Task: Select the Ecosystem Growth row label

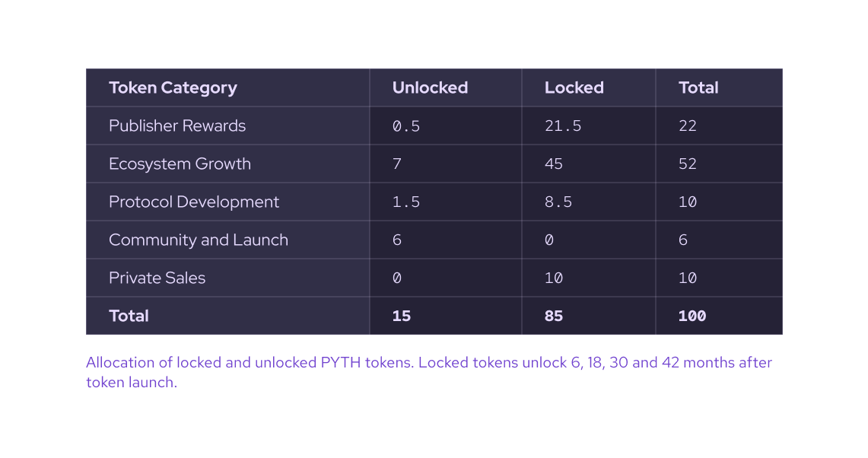Action: [180, 164]
